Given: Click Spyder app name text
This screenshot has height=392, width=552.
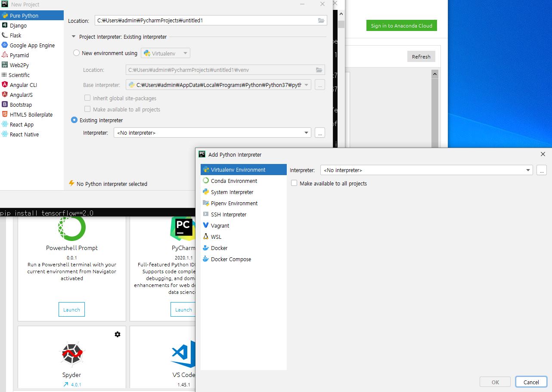Looking at the screenshot, I should coord(71,375).
